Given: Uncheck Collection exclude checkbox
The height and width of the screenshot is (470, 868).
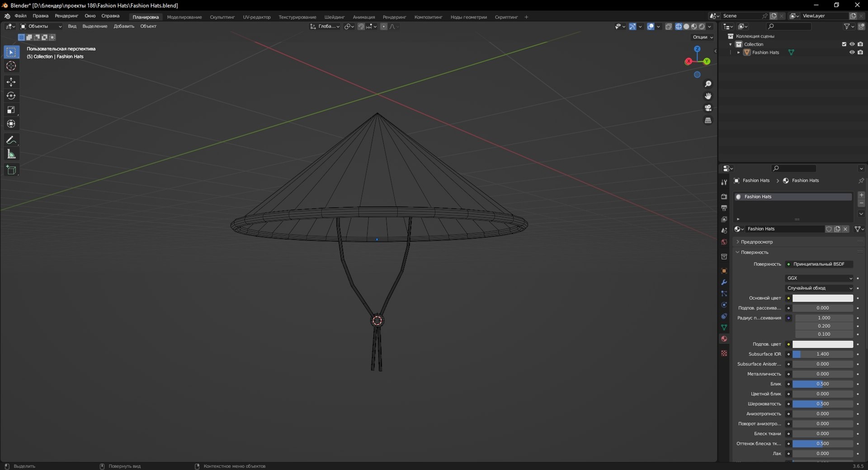Looking at the screenshot, I should click(x=844, y=44).
